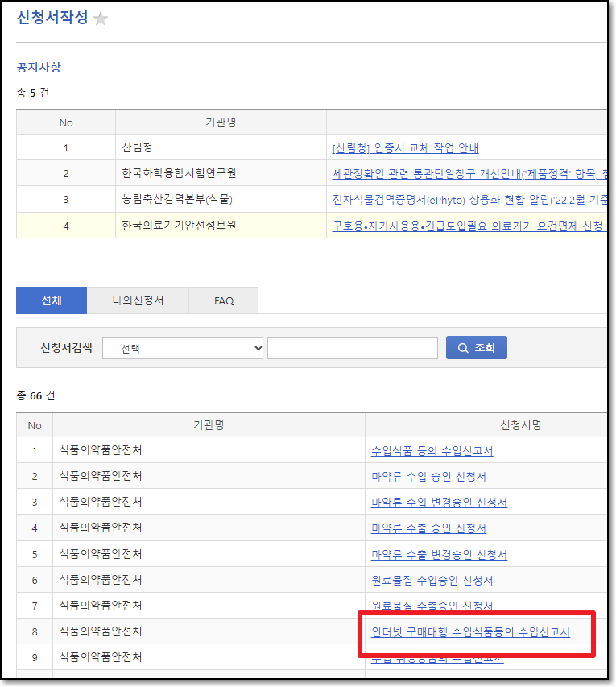The width and height of the screenshot is (616, 687).
Task: Open 마약류 수출 변경승인 신청서 link
Action: 439,555
